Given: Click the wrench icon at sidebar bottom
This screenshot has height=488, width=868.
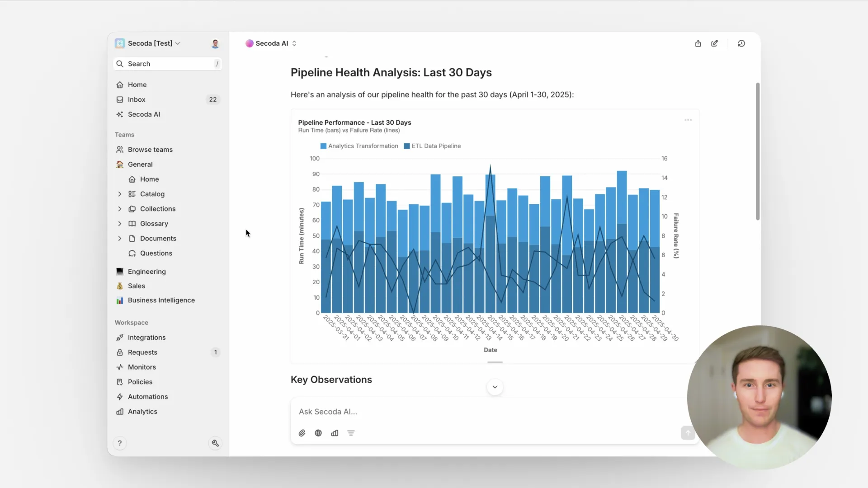Looking at the screenshot, I should [215, 443].
